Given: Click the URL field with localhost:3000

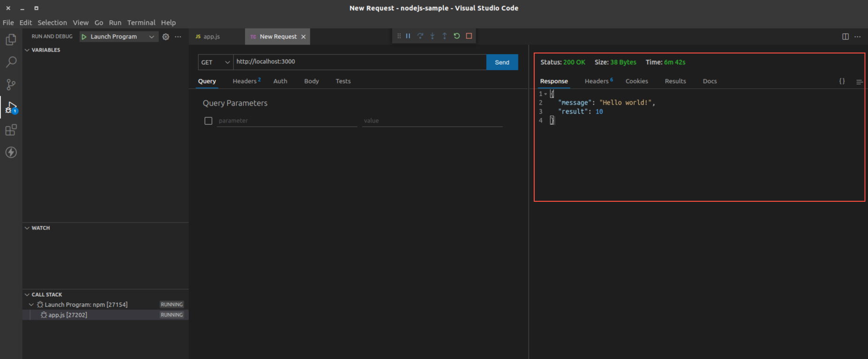Looking at the screenshot, I should tap(360, 62).
